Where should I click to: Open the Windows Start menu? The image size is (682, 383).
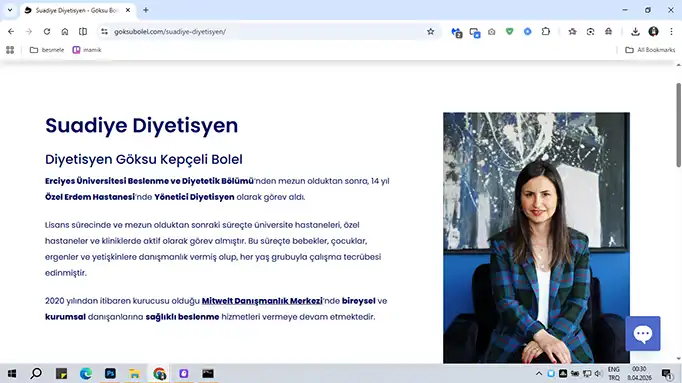click(x=12, y=373)
